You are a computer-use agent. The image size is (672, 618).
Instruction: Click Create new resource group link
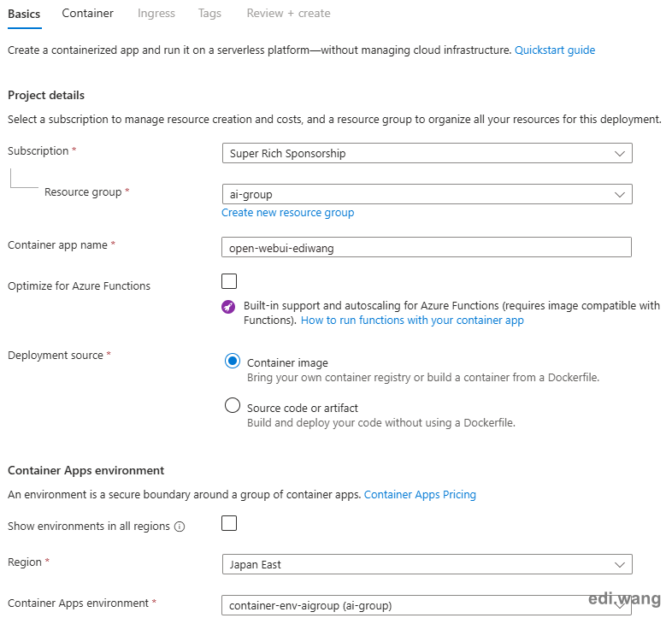tap(287, 213)
